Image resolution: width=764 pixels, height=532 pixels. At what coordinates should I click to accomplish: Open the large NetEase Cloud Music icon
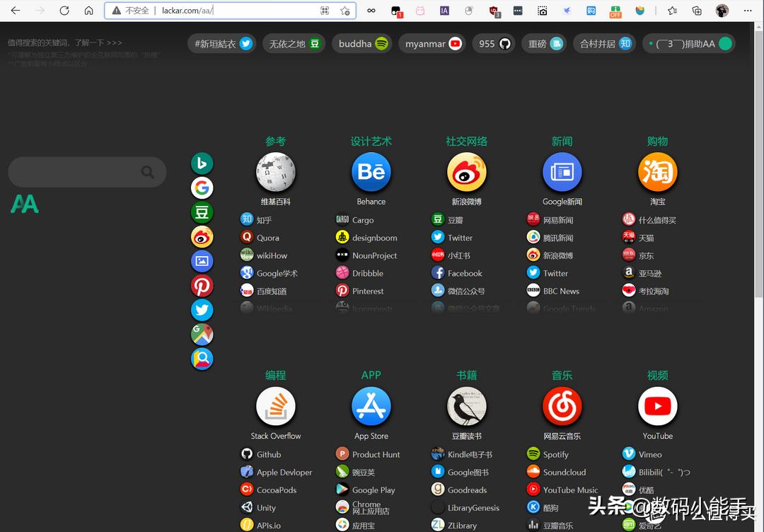562,406
